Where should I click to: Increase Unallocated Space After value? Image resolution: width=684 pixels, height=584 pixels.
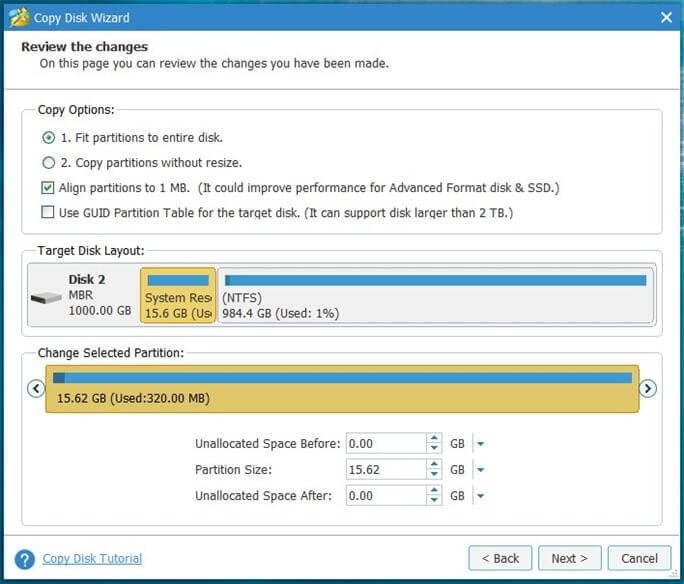[434, 491]
